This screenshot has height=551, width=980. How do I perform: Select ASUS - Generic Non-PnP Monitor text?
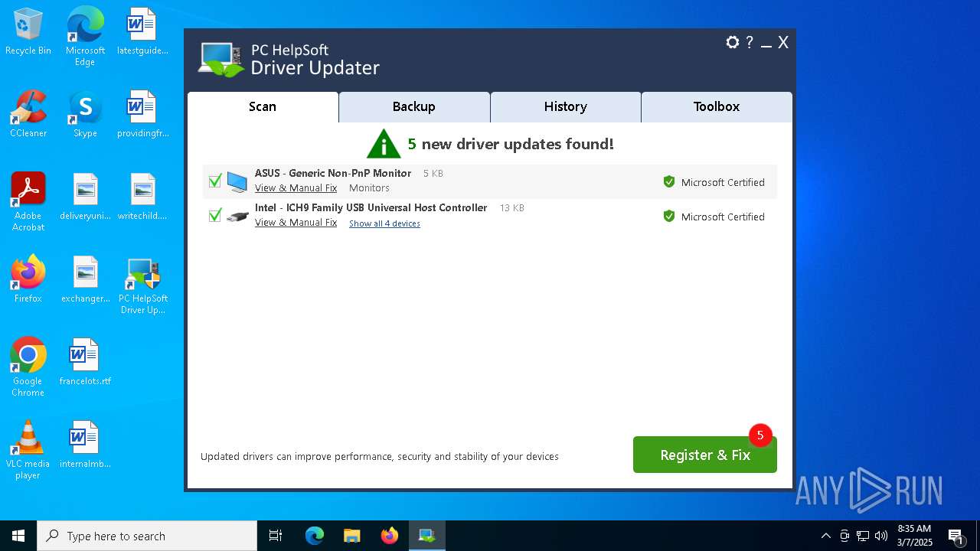click(x=333, y=174)
